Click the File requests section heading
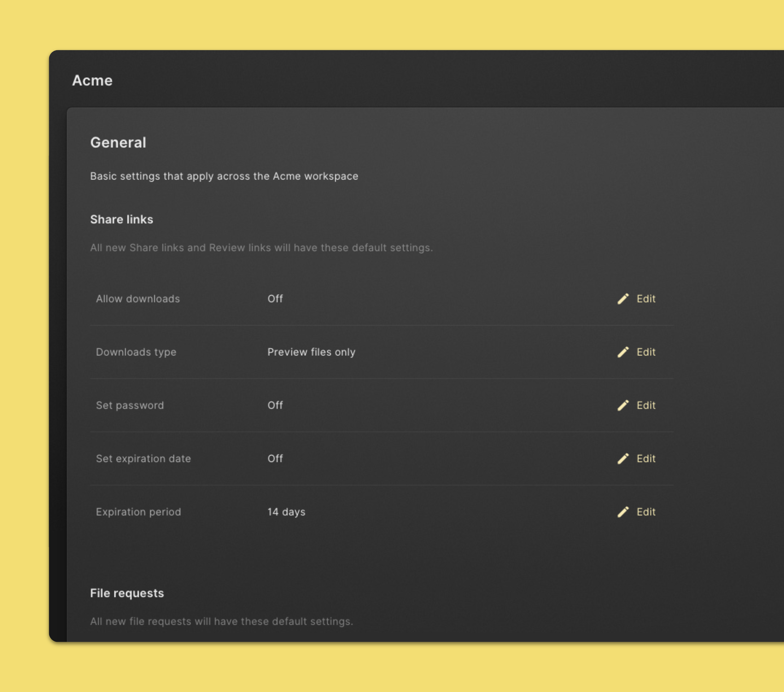Screen dimensions: 784x692 127,593
